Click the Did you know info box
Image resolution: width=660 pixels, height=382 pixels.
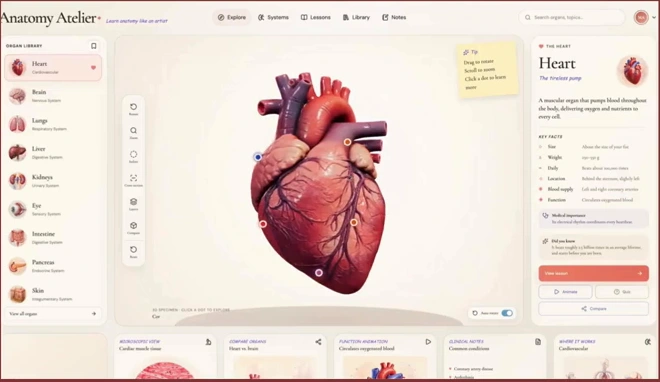tap(593, 247)
